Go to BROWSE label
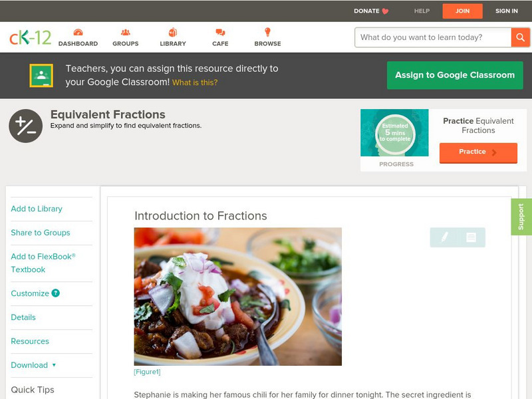The height and width of the screenshot is (399, 532). [x=268, y=44]
